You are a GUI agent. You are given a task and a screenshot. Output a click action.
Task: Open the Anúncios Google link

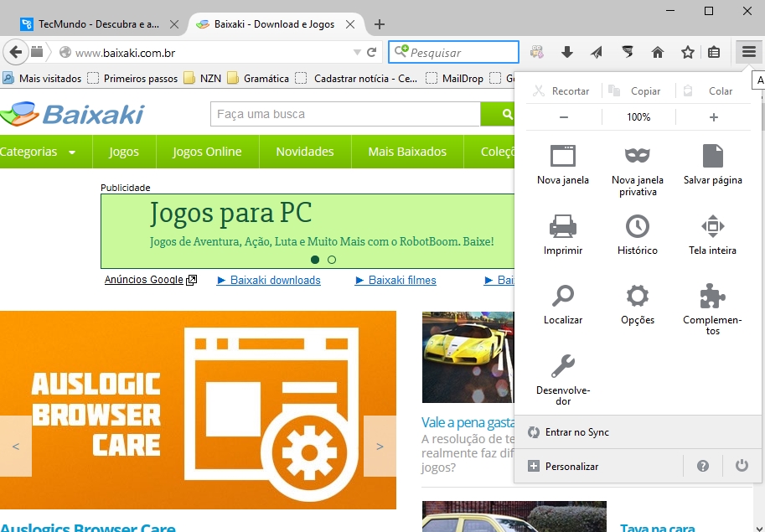[x=150, y=280]
